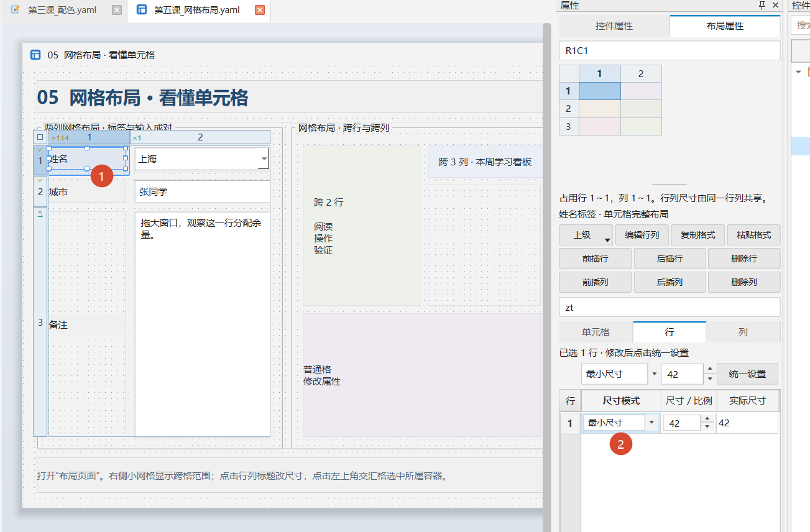
Task: Click the 后插列 button
Action: 670,282
